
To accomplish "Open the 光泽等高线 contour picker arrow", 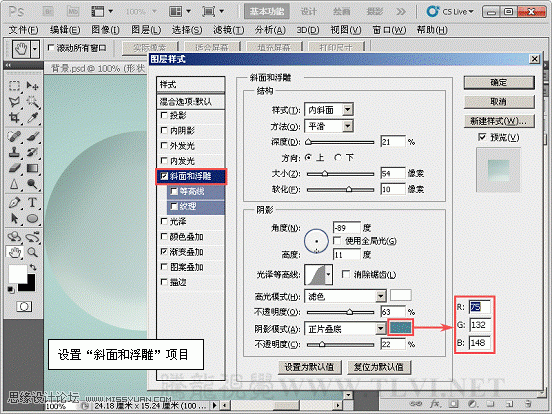I will pyautogui.click(x=328, y=275).
